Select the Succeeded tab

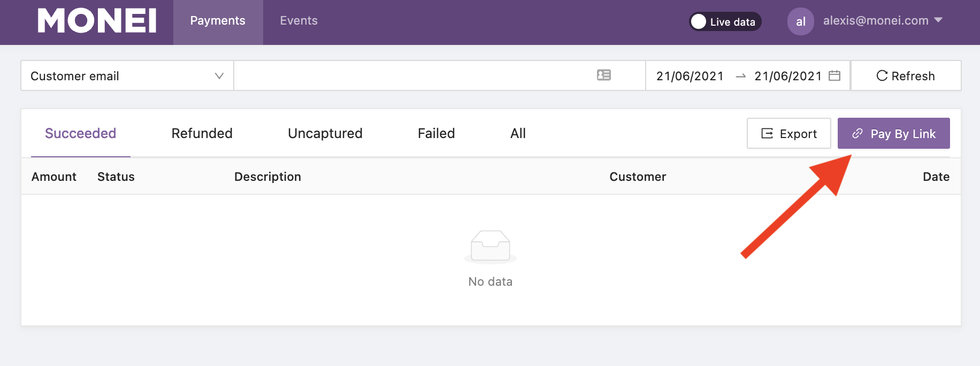coord(81,133)
